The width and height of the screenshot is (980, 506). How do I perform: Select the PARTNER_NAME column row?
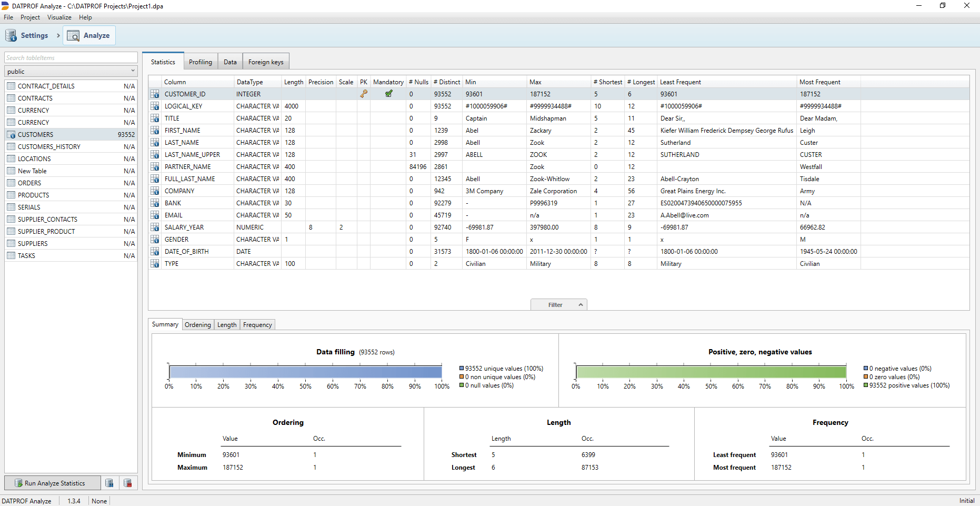558,166
